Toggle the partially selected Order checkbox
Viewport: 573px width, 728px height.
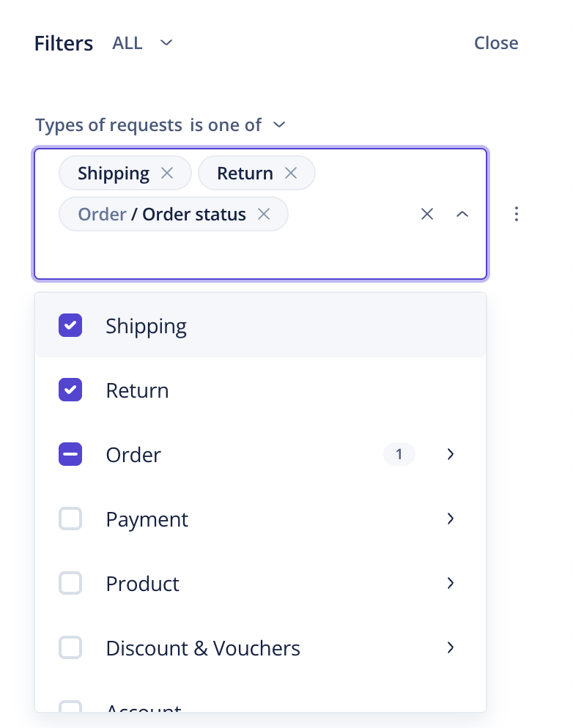pos(70,454)
